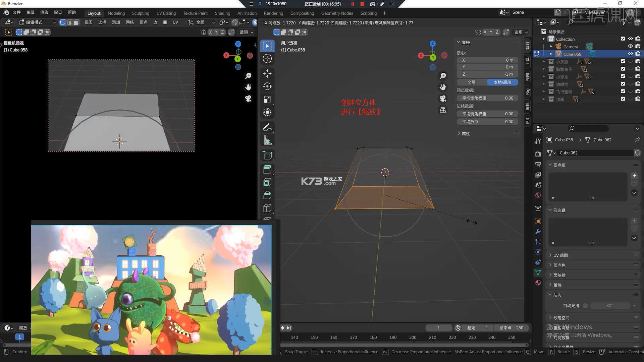
Task: Open left viewport 选项 options button
Action: pyautogui.click(x=246, y=32)
